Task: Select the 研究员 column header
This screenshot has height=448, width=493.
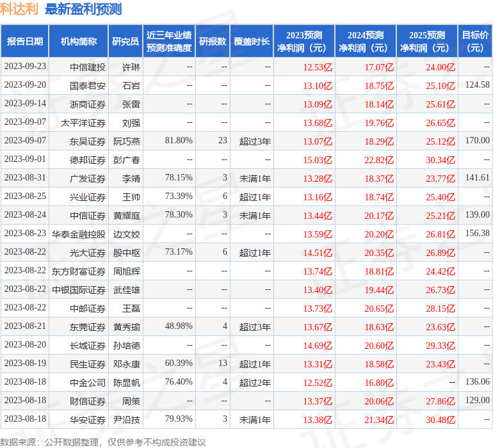Action: point(125,41)
